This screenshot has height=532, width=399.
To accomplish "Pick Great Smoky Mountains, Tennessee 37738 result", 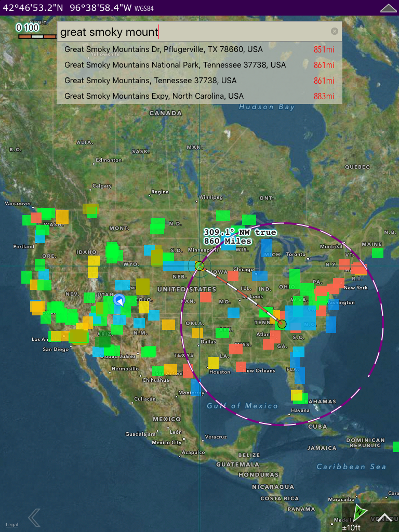I will pyautogui.click(x=150, y=81).
